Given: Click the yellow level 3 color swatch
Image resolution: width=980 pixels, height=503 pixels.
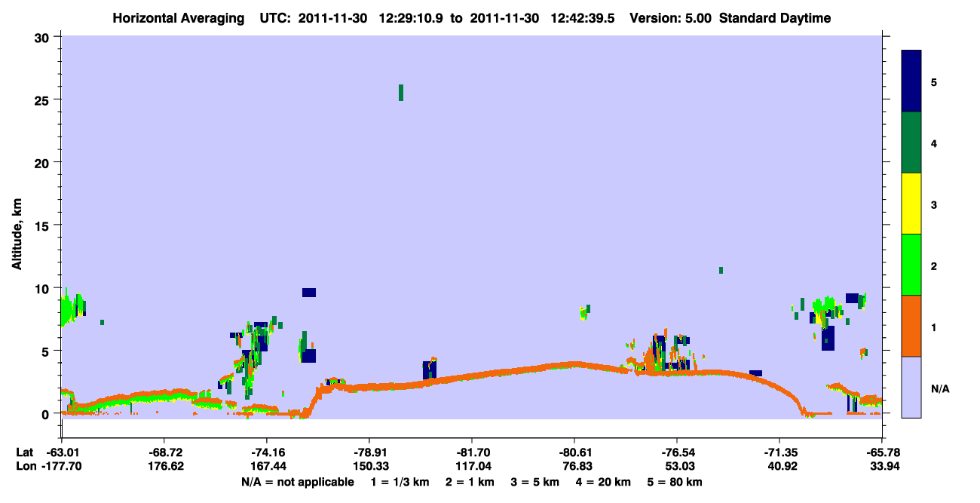Looking at the screenshot, I should coord(911,204).
